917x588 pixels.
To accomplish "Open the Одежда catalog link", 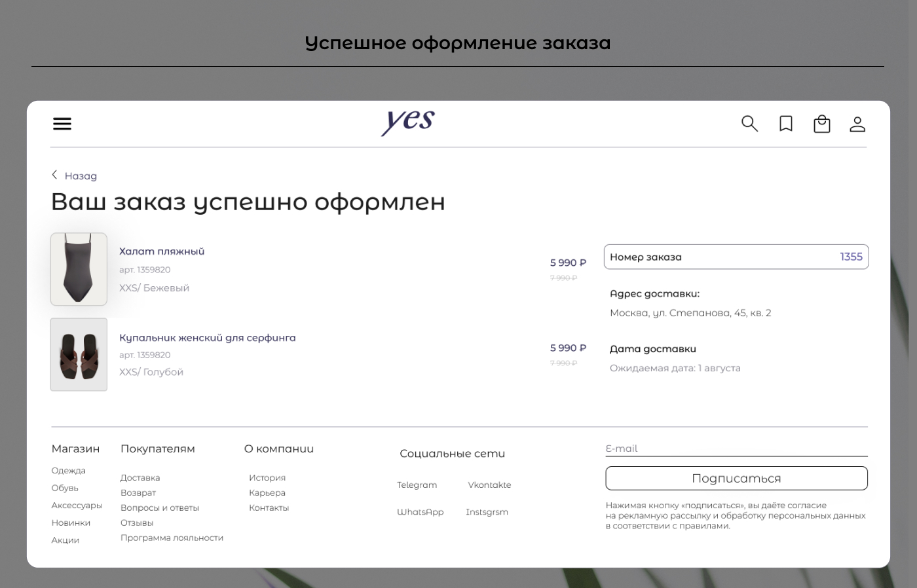I will [x=68, y=470].
